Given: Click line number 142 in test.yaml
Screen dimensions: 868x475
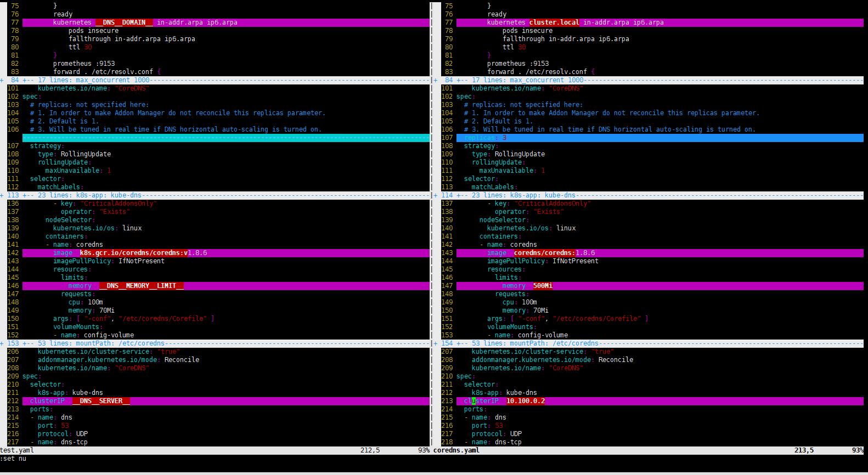Looking at the screenshot, I should (13, 253).
